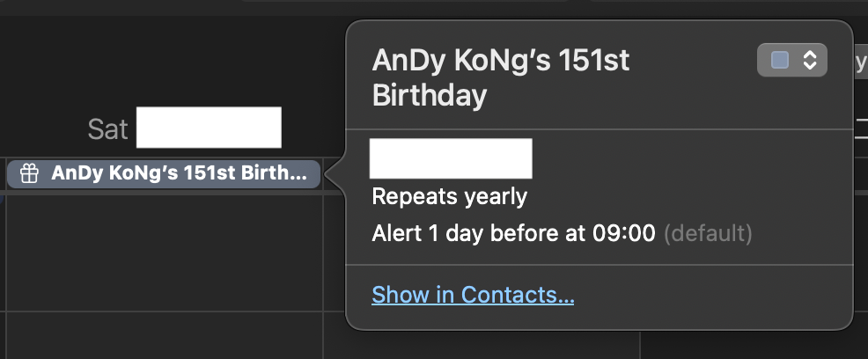
Task: Open Show in Contacts link
Action: click(x=473, y=295)
